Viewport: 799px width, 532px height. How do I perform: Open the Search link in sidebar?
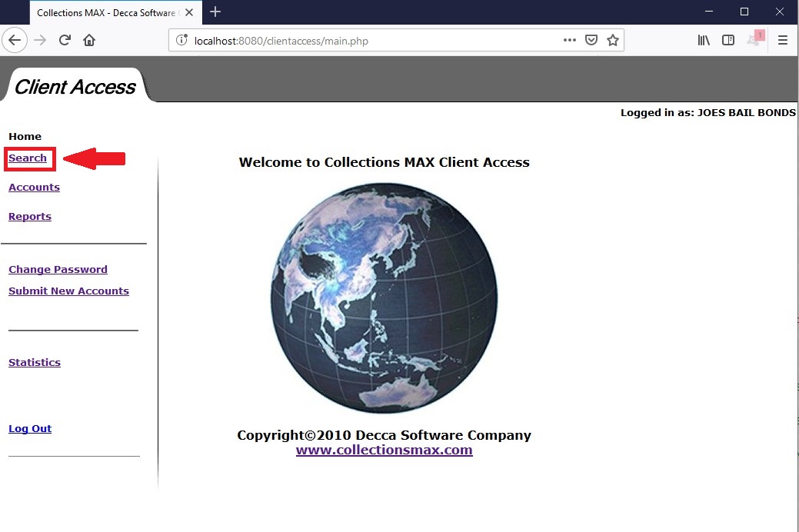coord(28,158)
